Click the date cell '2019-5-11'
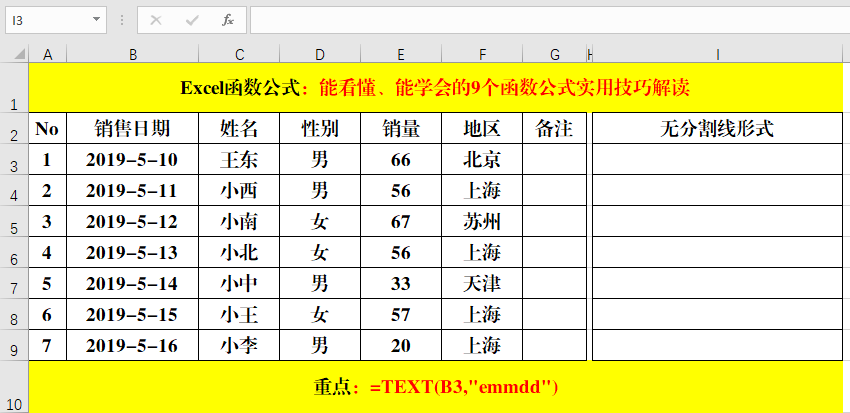Screen dimensions: 850x413 pos(133,190)
